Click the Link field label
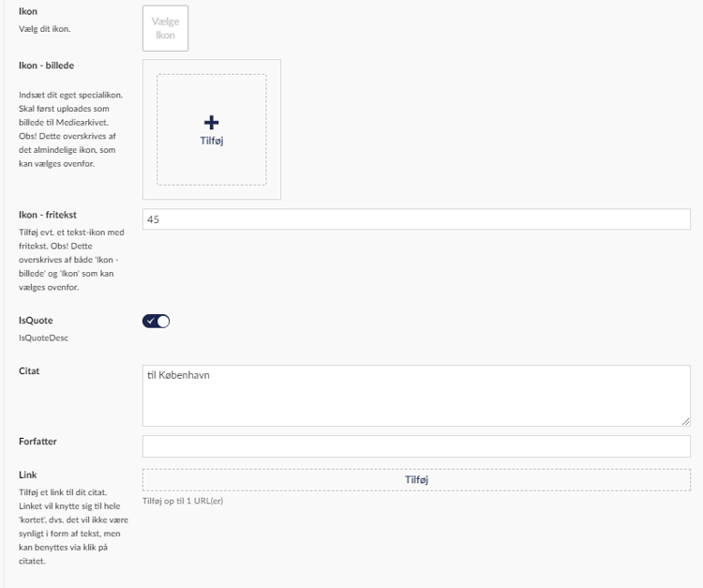The width and height of the screenshot is (703, 588). [x=28, y=475]
